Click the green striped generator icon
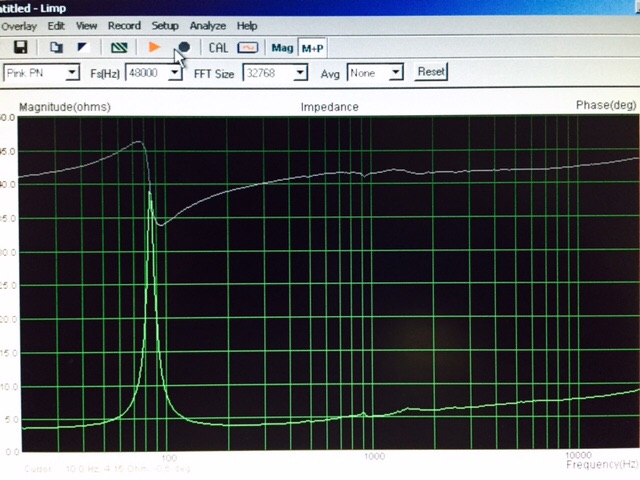 (x=120, y=47)
